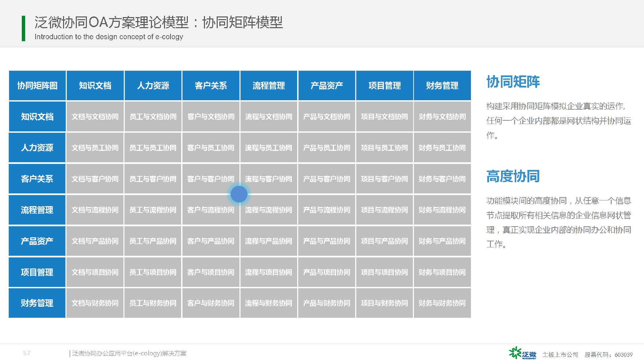Screen dimensions: 644x362
Task: Click the 流程与项目协同 cell
Action: pos(269,272)
